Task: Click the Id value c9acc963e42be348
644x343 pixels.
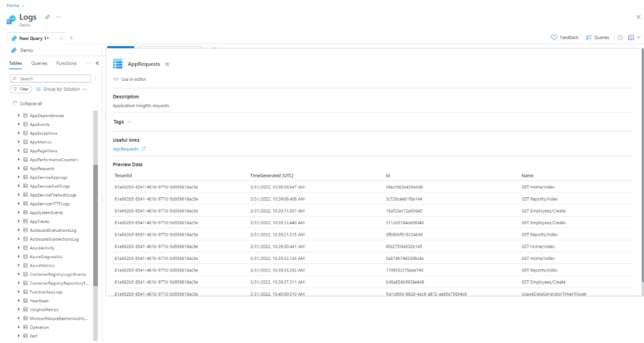Action: [x=404, y=187]
